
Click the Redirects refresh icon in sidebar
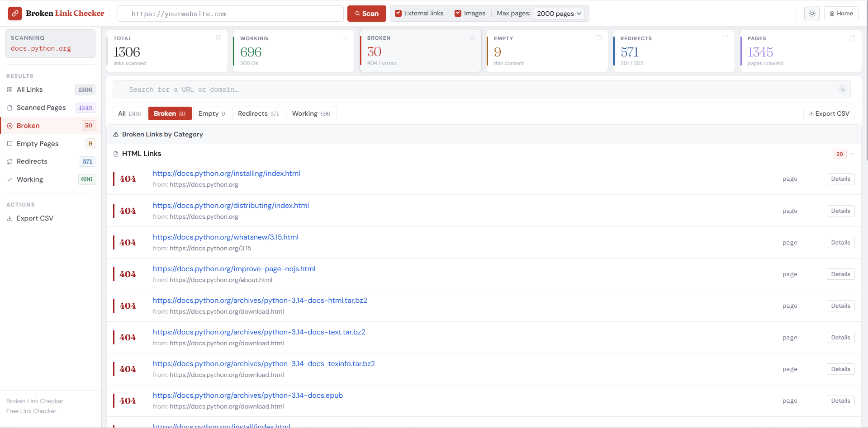(x=9, y=161)
